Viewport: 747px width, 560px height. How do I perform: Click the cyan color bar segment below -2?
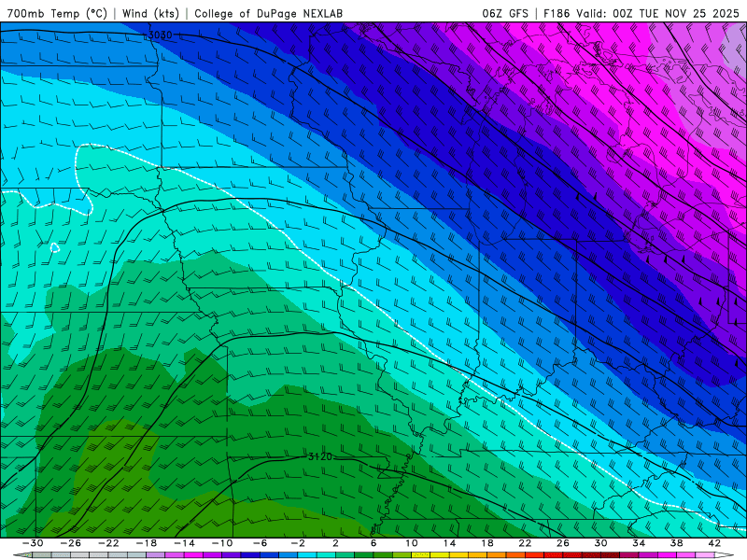(307, 555)
